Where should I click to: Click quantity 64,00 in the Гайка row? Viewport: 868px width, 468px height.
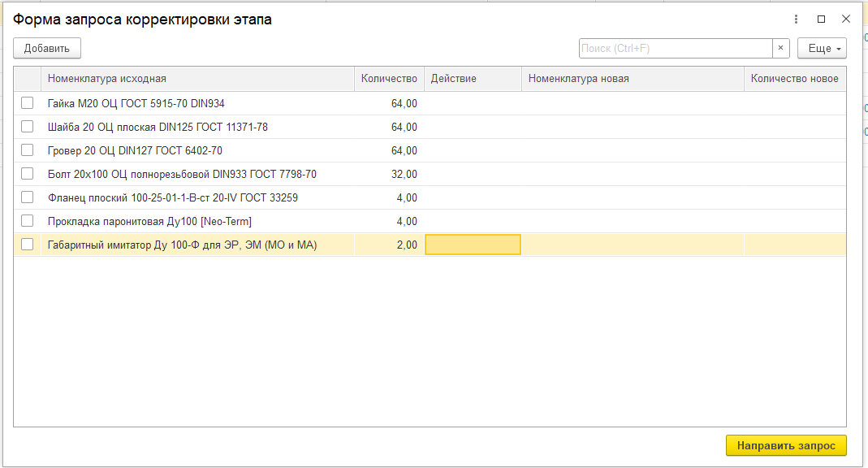[404, 103]
